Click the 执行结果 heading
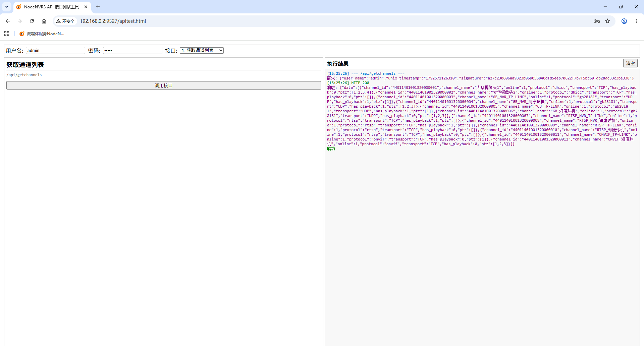The height and width of the screenshot is (346, 644). point(338,64)
